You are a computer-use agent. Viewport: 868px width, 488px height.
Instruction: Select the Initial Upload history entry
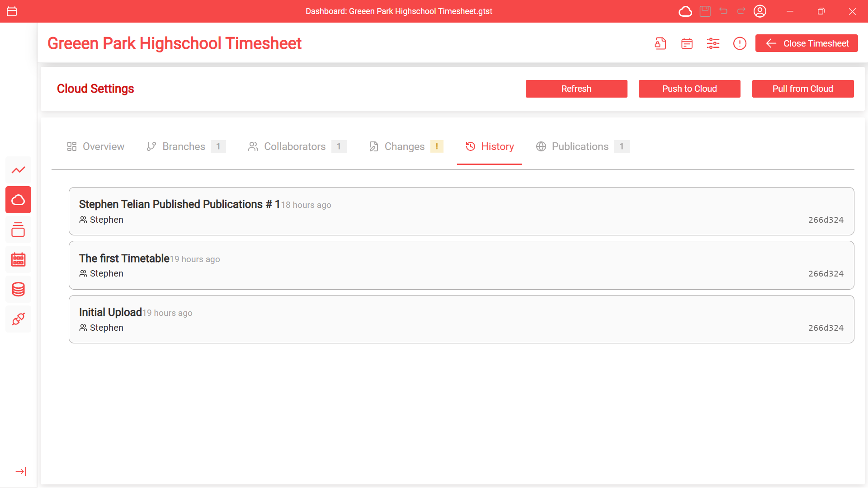tap(461, 319)
